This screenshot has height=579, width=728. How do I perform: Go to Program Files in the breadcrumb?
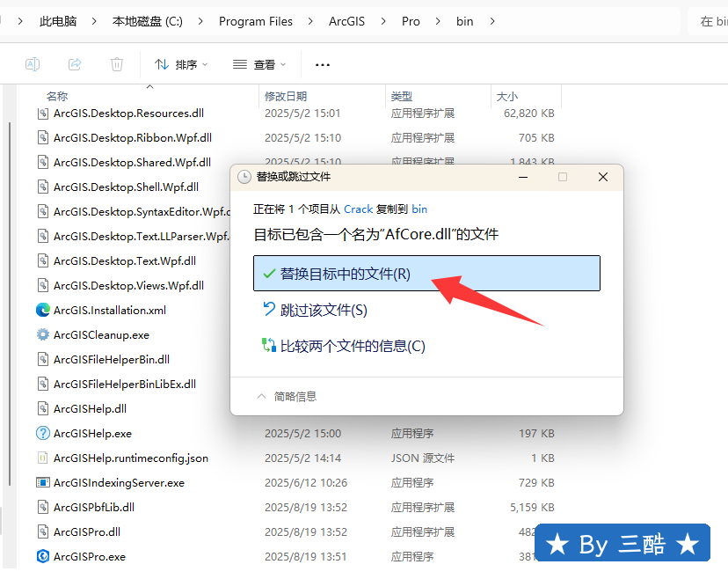(255, 21)
